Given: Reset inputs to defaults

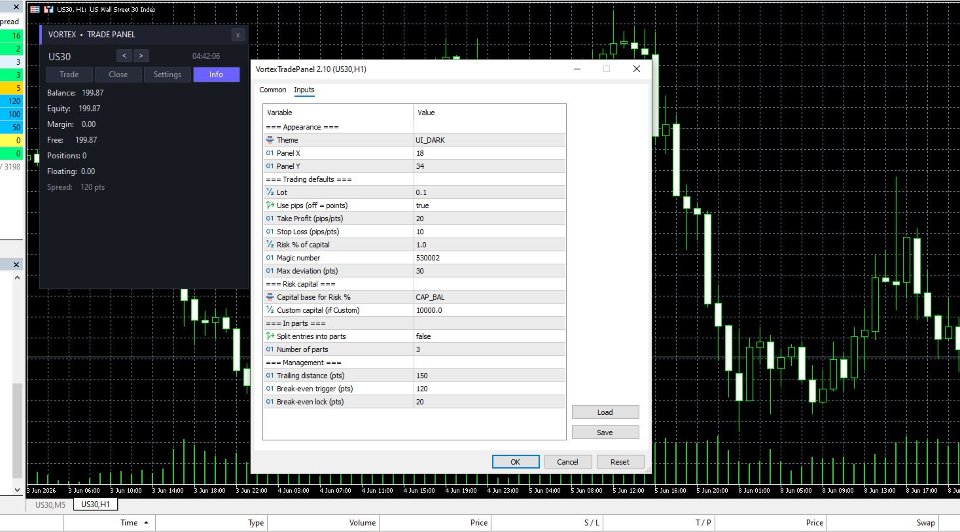Looking at the screenshot, I should pos(620,462).
